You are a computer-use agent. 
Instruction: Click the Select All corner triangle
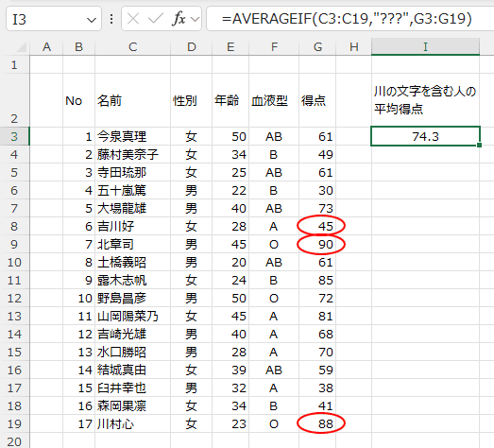coord(22,47)
